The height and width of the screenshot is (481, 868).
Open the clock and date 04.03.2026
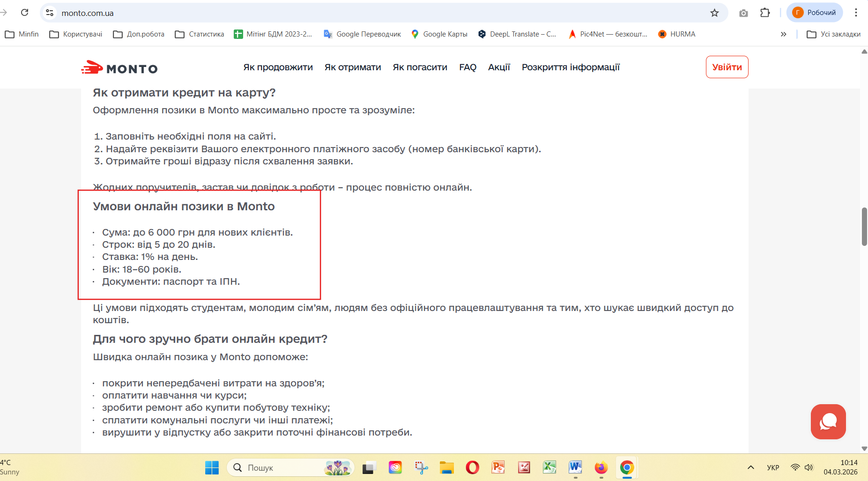click(x=841, y=467)
